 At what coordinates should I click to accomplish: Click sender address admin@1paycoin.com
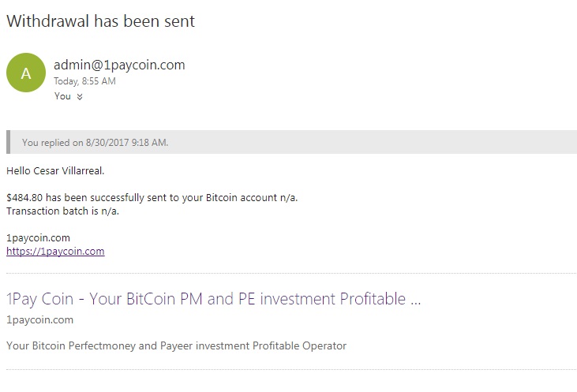click(x=119, y=65)
